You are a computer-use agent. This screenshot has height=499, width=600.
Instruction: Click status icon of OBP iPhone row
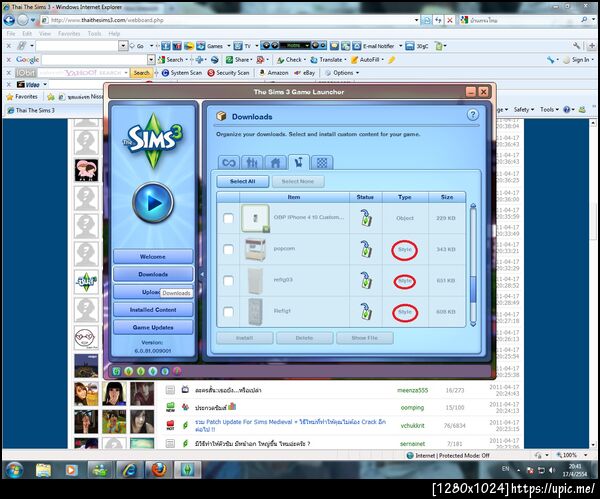(366, 218)
